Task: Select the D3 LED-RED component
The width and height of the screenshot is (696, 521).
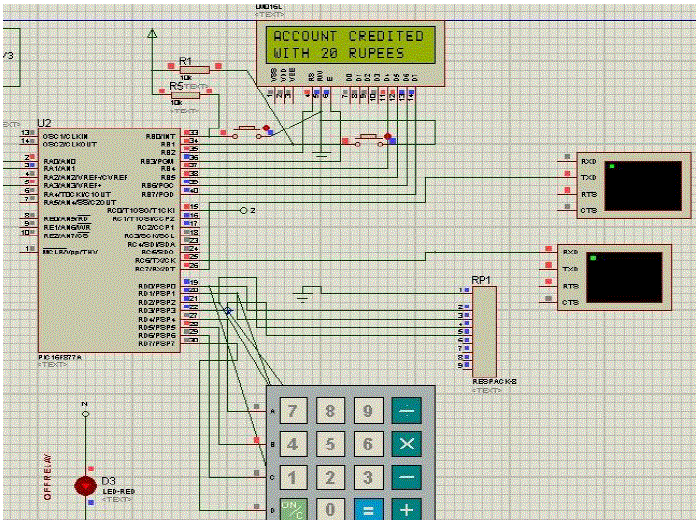Action: [x=85, y=486]
